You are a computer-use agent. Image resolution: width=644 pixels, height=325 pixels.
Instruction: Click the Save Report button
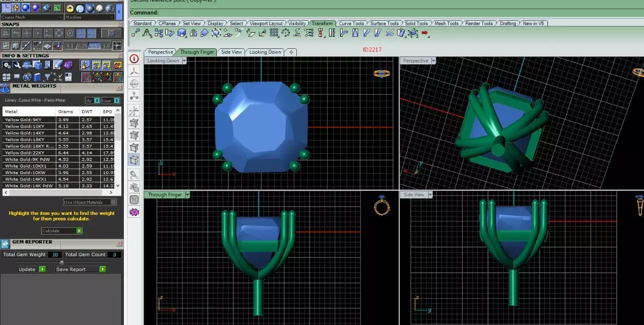(x=80, y=270)
